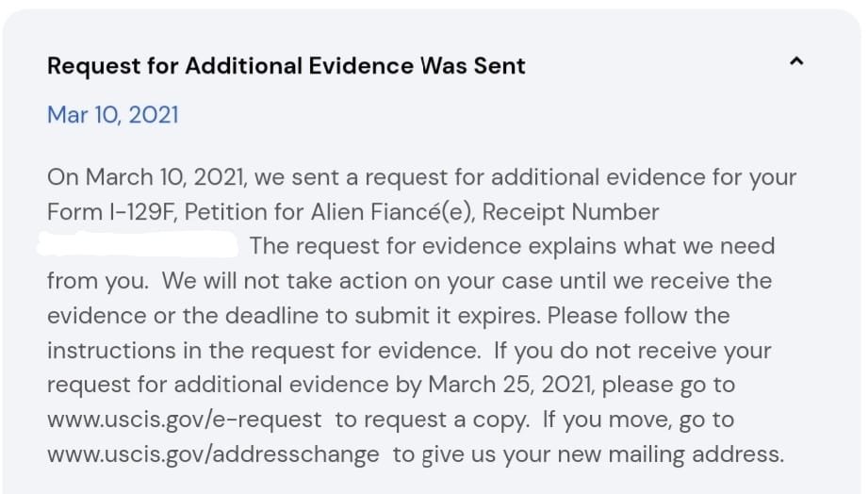Viewport: 868px width, 494px height.
Task: Click 'If you do not receive your' text
Action: (x=632, y=351)
